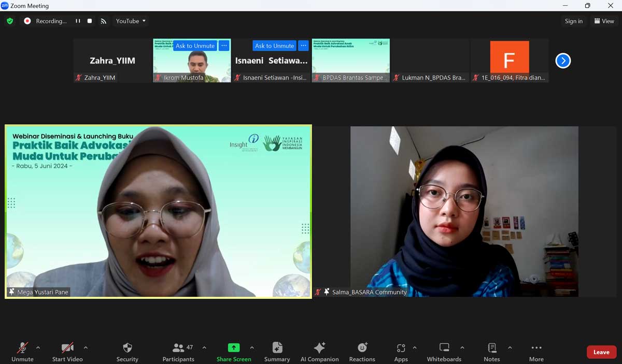
Task: Show next participants with the blue arrow
Action: 563,61
